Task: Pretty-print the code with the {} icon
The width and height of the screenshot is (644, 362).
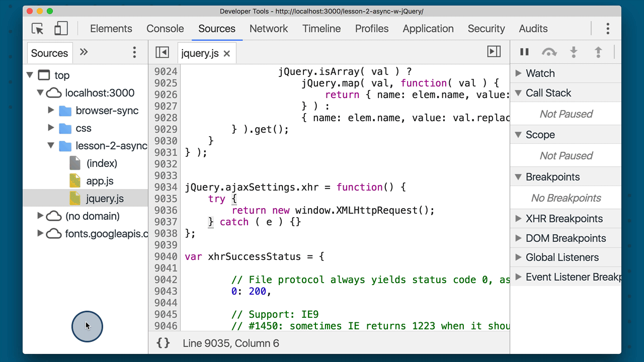Action: click(163, 343)
